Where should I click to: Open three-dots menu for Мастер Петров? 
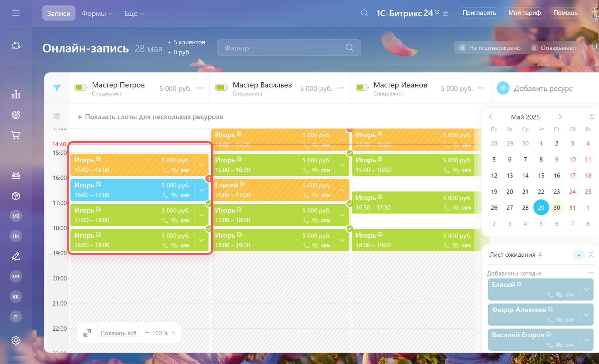(200, 88)
